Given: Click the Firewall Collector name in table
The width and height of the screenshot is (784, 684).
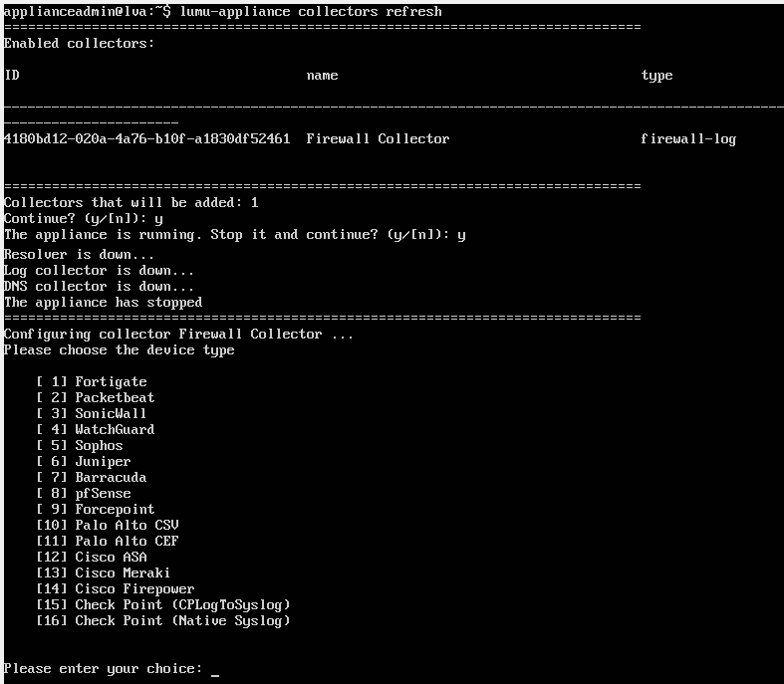Looking at the screenshot, I should (x=378, y=138).
